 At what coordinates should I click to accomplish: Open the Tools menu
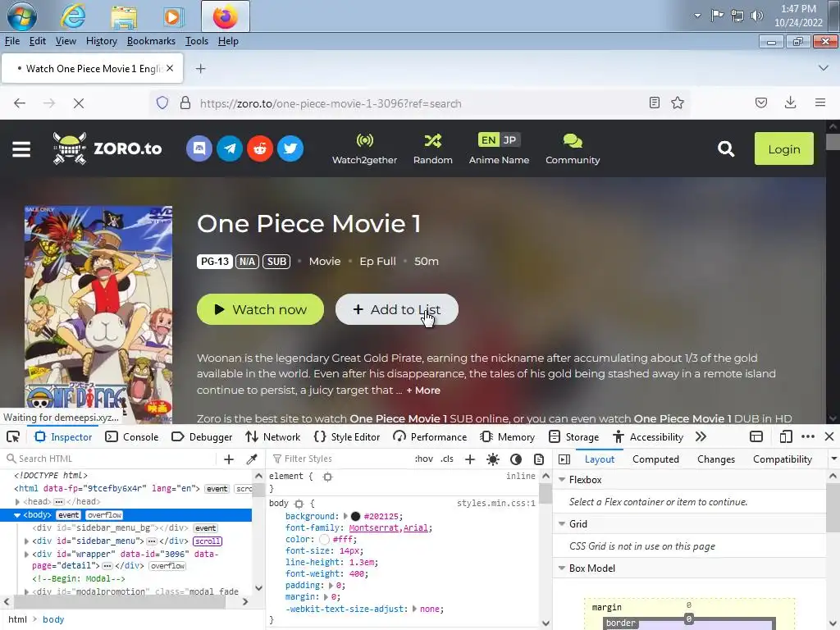197,41
